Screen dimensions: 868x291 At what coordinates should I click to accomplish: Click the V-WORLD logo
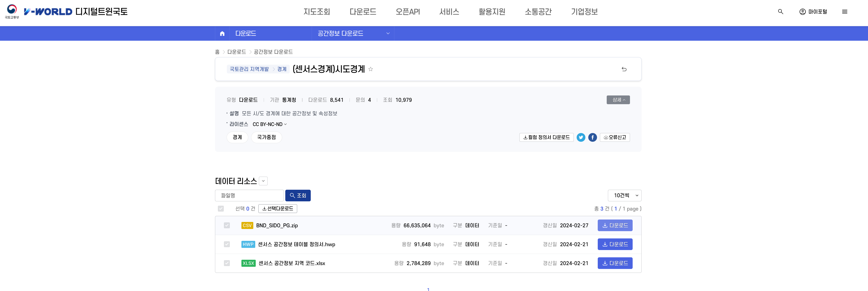pyautogui.click(x=48, y=12)
